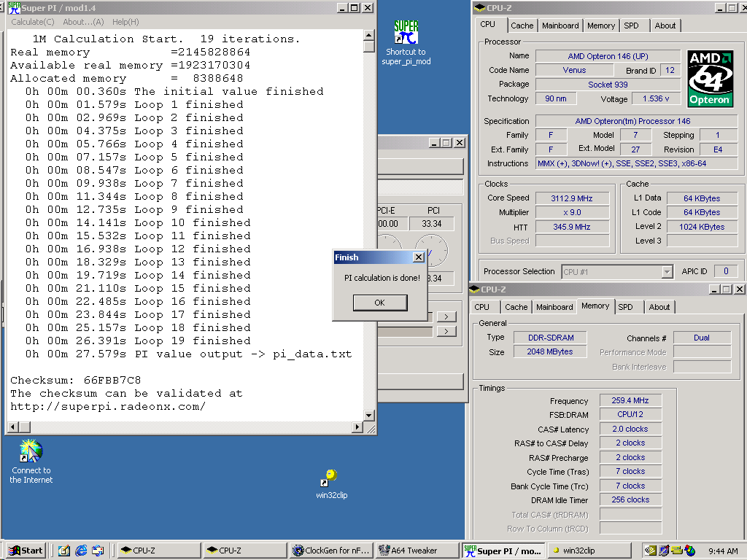Click the Voltage value 1.536 v
The height and width of the screenshot is (560, 747).
(x=656, y=98)
